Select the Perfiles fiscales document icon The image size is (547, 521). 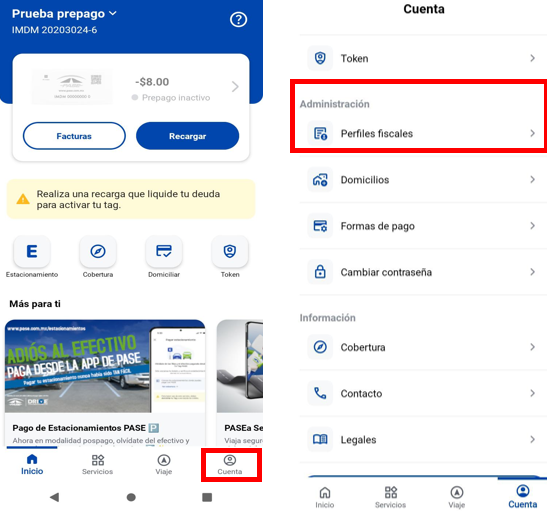pyautogui.click(x=320, y=133)
